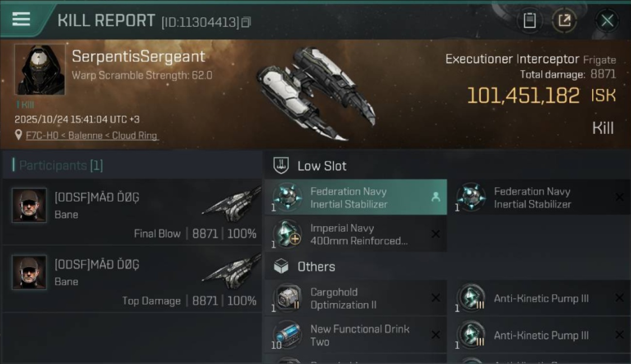Open SerpentisSergeant's portrait

coord(39,70)
